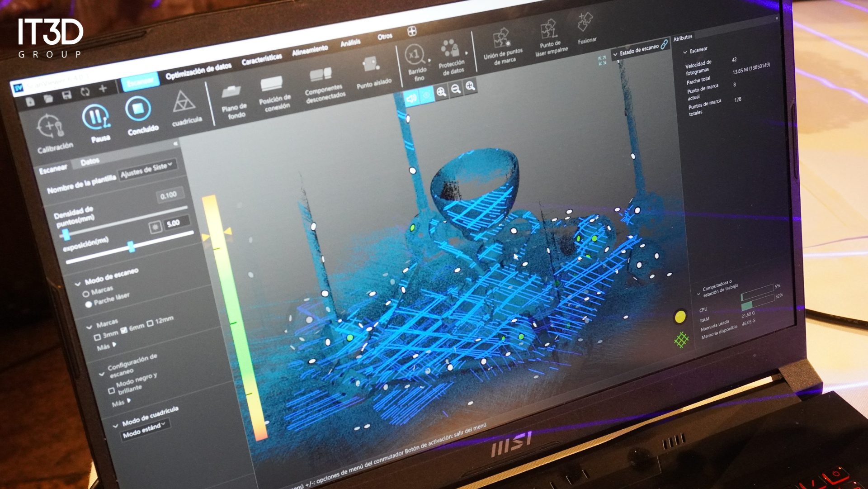Image resolution: width=868 pixels, height=489 pixels.
Task: Select Barrido fino magnifier tool
Action: [x=414, y=55]
